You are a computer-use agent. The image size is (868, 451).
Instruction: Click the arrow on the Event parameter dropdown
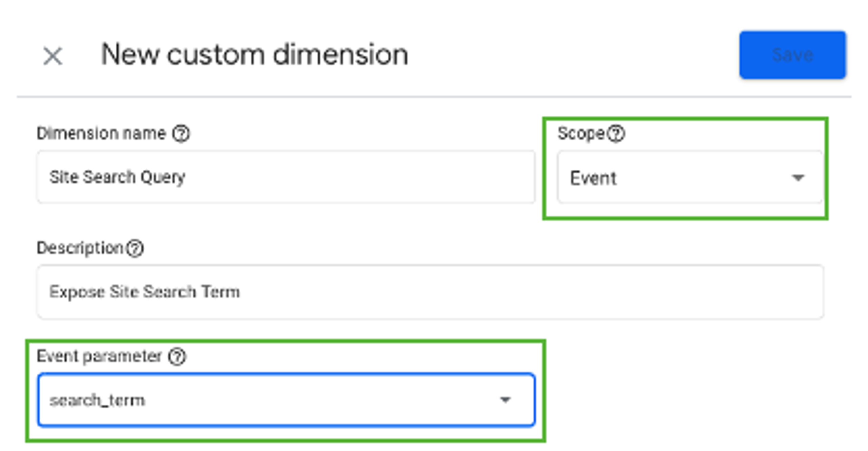(x=505, y=400)
